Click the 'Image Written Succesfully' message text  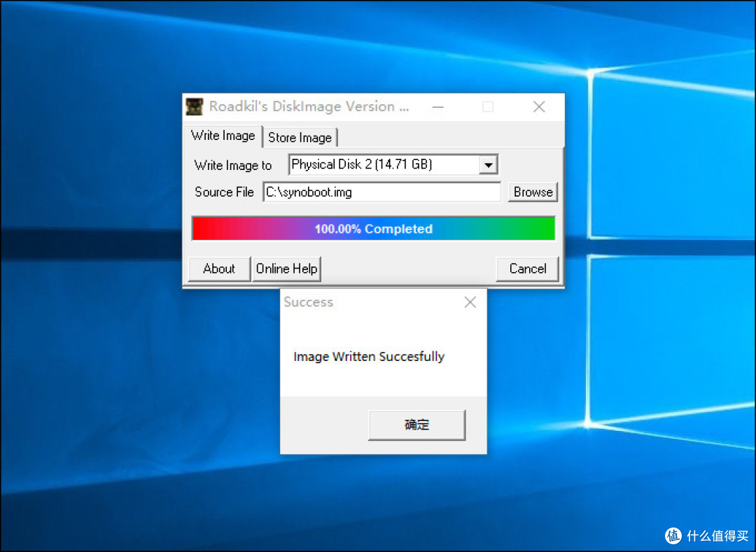[x=369, y=356]
